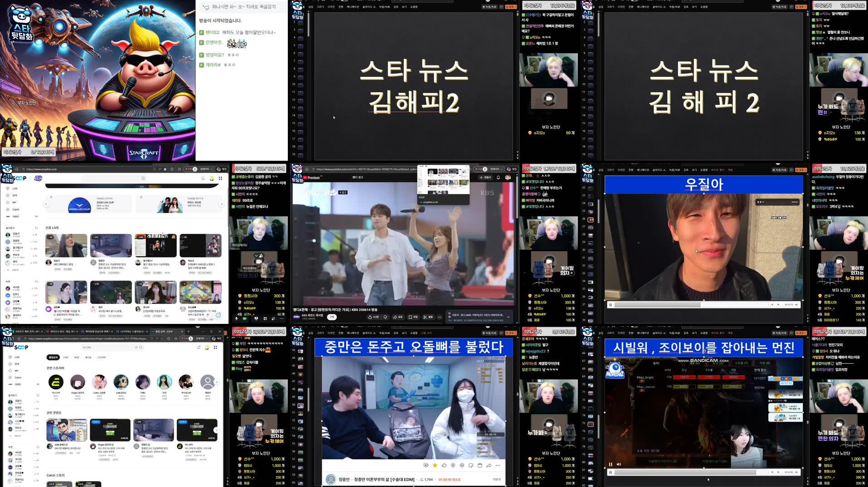The width and height of the screenshot is (868, 487).
Task: Toggle the yellow favorite star below the player
Action: pos(435,465)
